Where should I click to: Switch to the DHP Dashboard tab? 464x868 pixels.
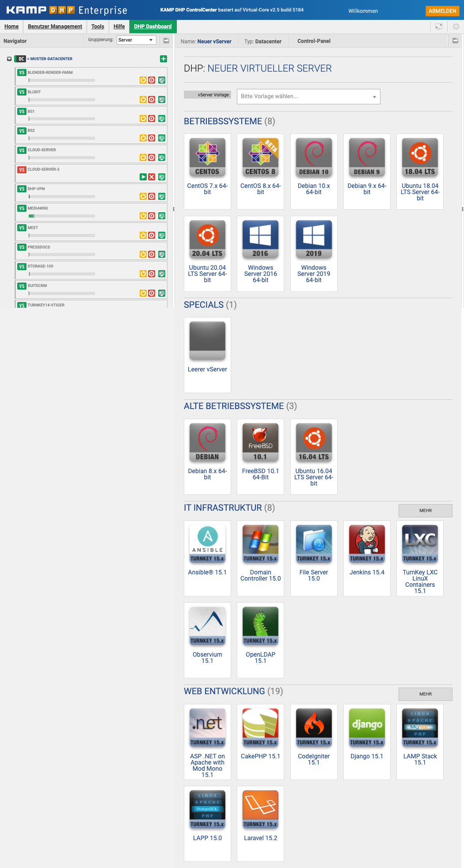[153, 27]
